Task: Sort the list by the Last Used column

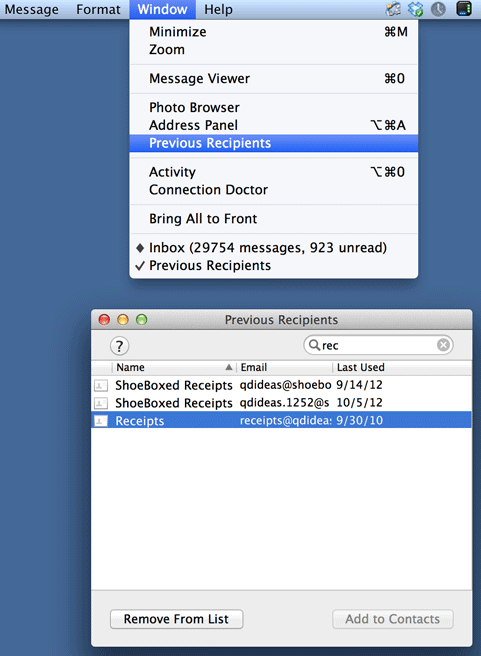Action: pos(402,367)
